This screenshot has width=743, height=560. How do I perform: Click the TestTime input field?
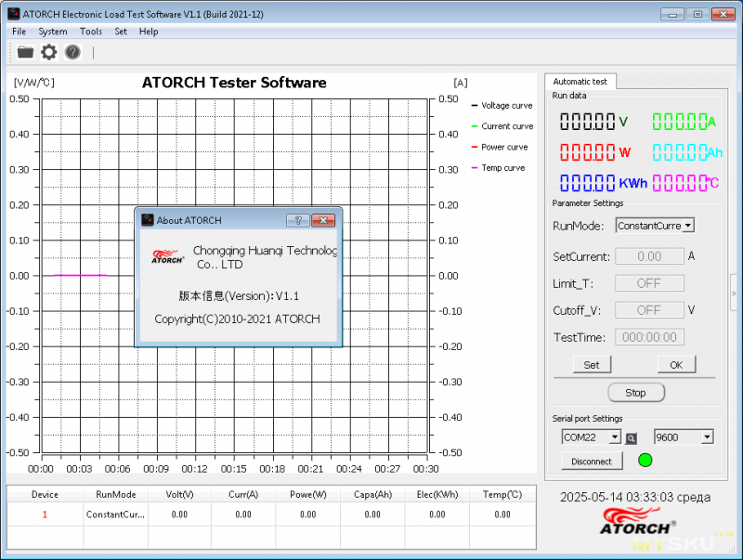tap(649, 337)
